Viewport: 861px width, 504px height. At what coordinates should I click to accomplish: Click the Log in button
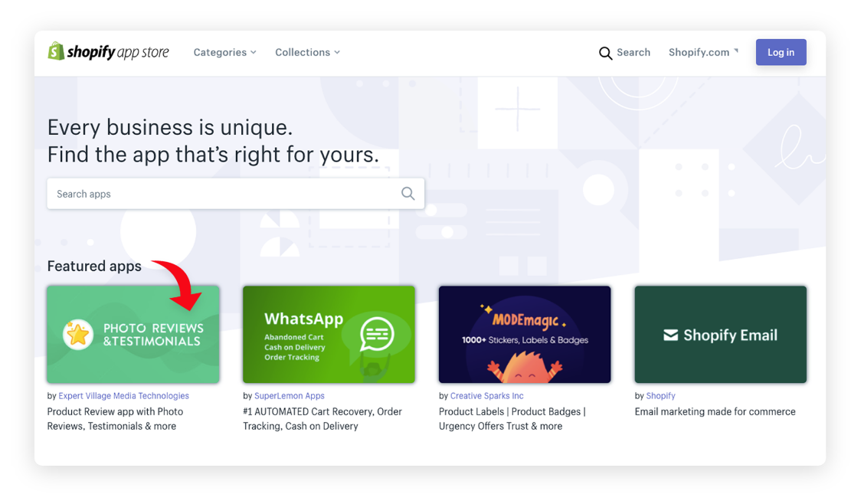pos(781,52)
